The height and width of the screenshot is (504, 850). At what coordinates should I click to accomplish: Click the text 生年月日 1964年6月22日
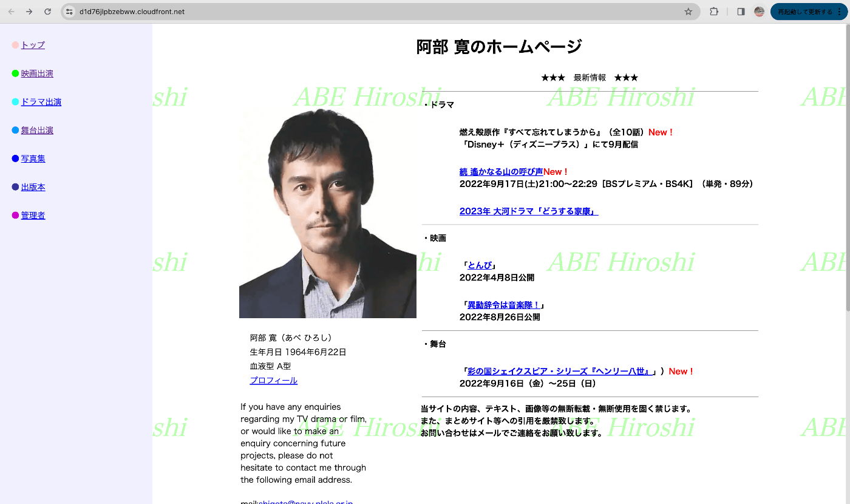pos(298,352)
